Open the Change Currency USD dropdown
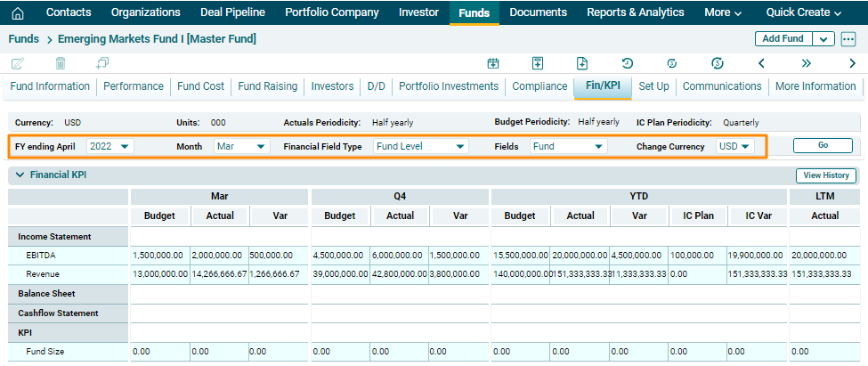 click(x=734, y=146)
